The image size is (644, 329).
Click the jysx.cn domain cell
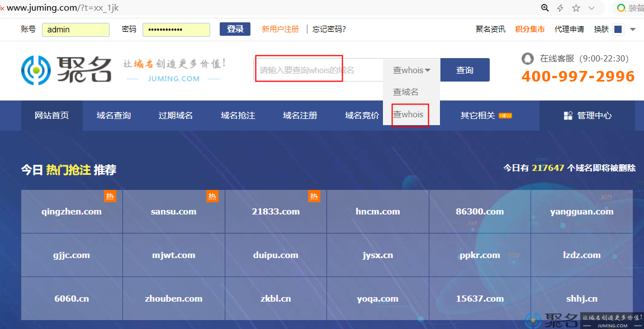click(x=378, y=255)
